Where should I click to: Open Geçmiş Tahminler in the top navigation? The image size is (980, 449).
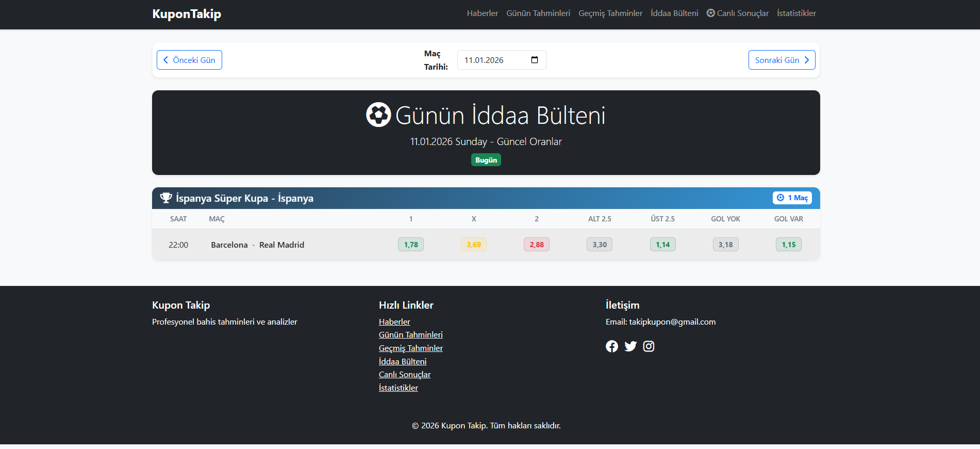point(610,13)
